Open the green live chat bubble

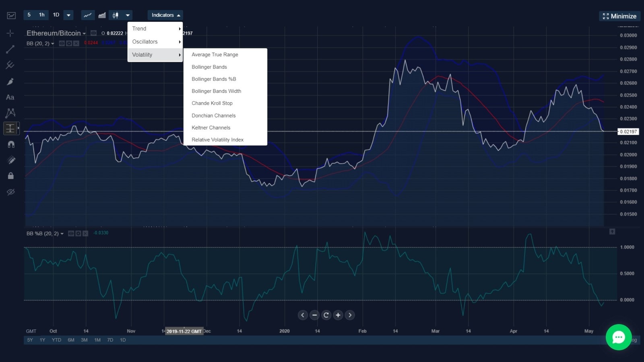(x=619, y=337)
